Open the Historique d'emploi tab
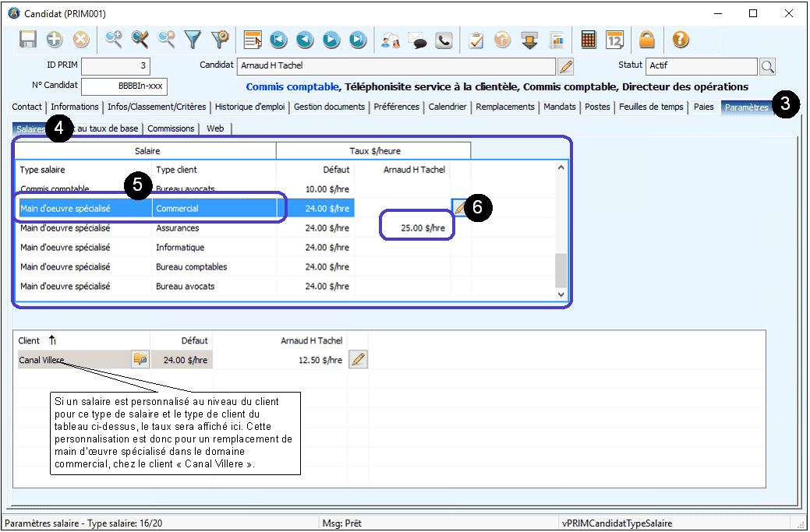Screen dimensions: 810x532 (250, 107)
